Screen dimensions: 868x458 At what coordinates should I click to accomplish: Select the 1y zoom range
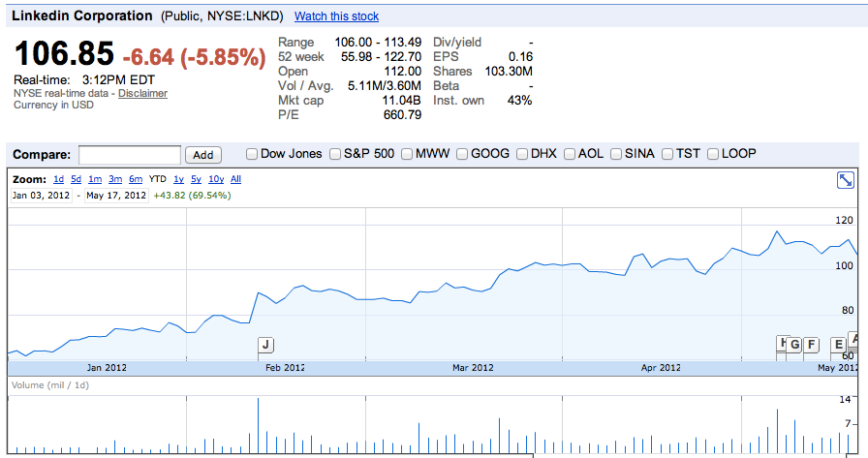(x=178, y=179)
